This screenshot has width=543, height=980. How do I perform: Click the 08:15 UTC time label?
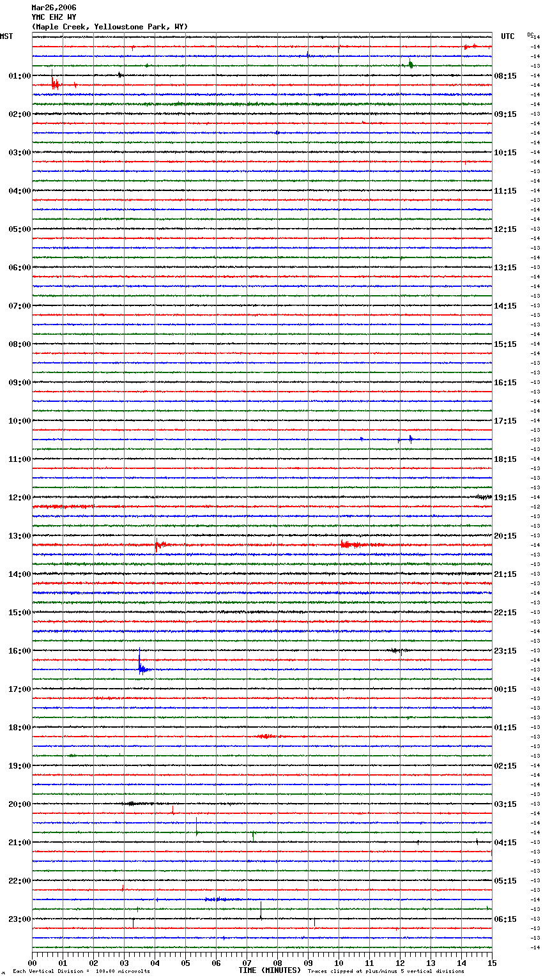(505, 76)
